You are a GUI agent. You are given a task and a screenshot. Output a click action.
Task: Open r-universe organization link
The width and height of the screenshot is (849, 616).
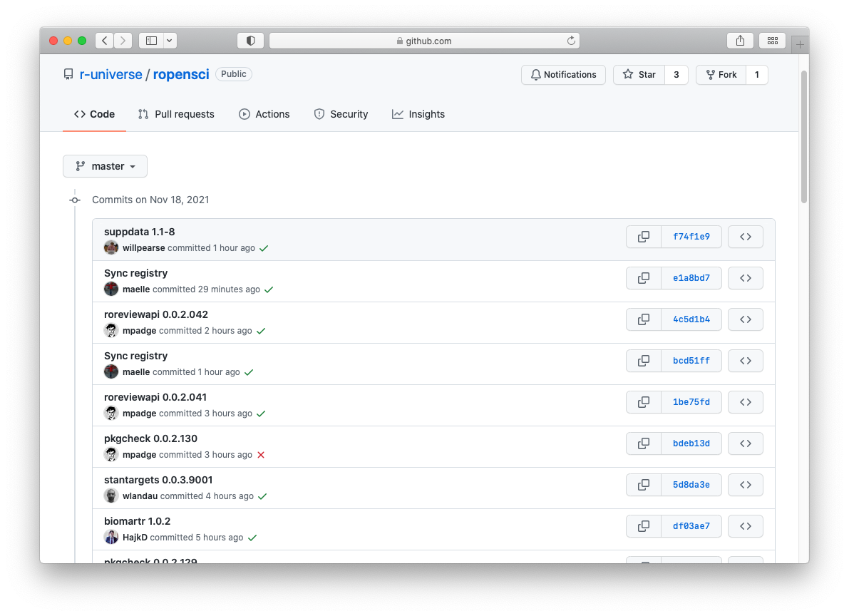(111, 74)
